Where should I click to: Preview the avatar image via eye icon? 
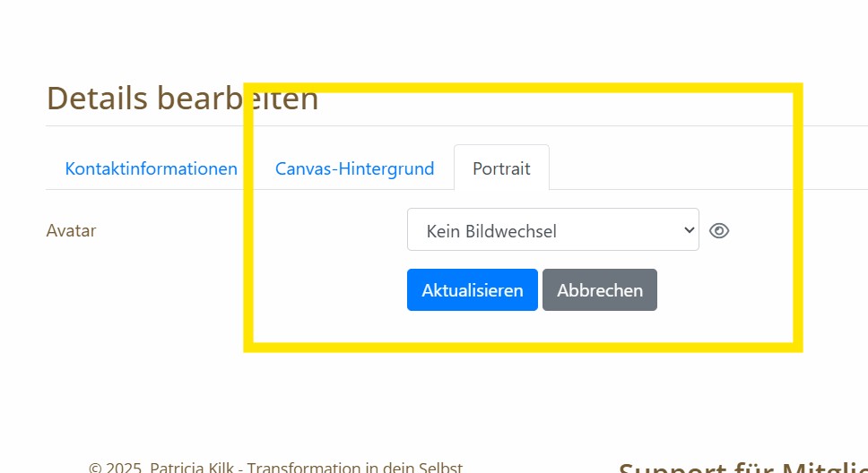718,231
